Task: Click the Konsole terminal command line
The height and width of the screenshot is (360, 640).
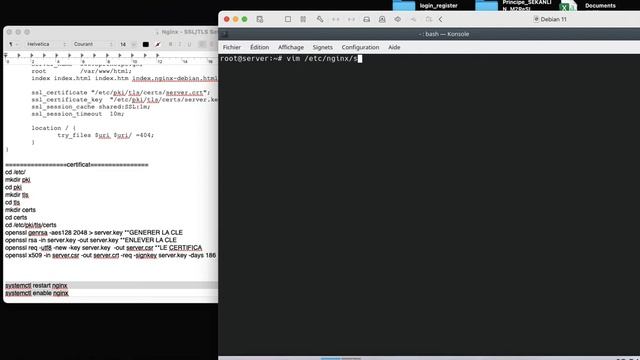Action: tap(291, 59)
